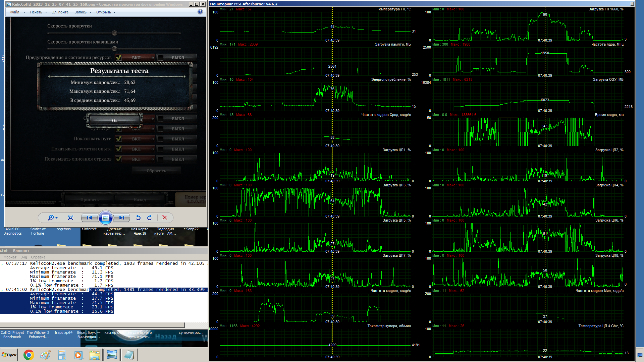This screenshot has height=362, width=644.
Task: Click Notepad horizontal scrollbar
Action: tap(92, 325)
